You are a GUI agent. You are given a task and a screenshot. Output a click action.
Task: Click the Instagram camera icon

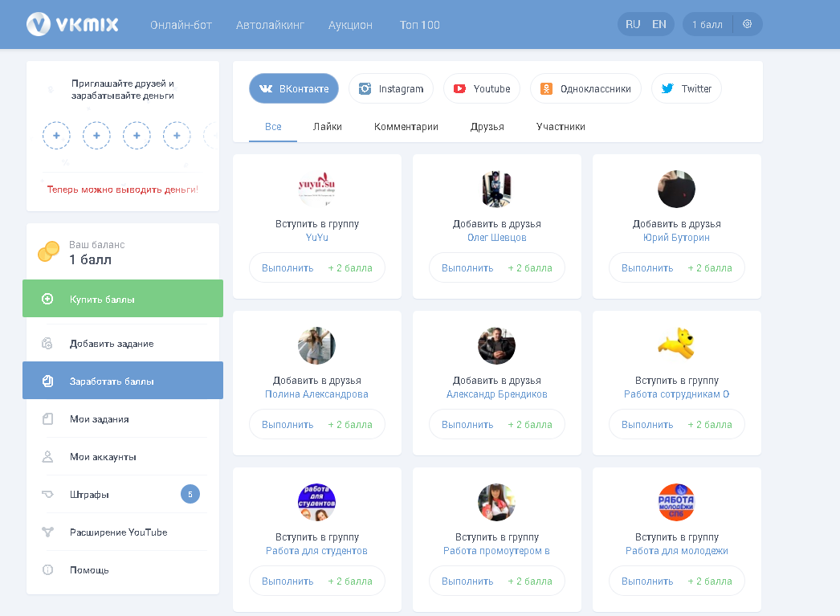tap(365, 89)
